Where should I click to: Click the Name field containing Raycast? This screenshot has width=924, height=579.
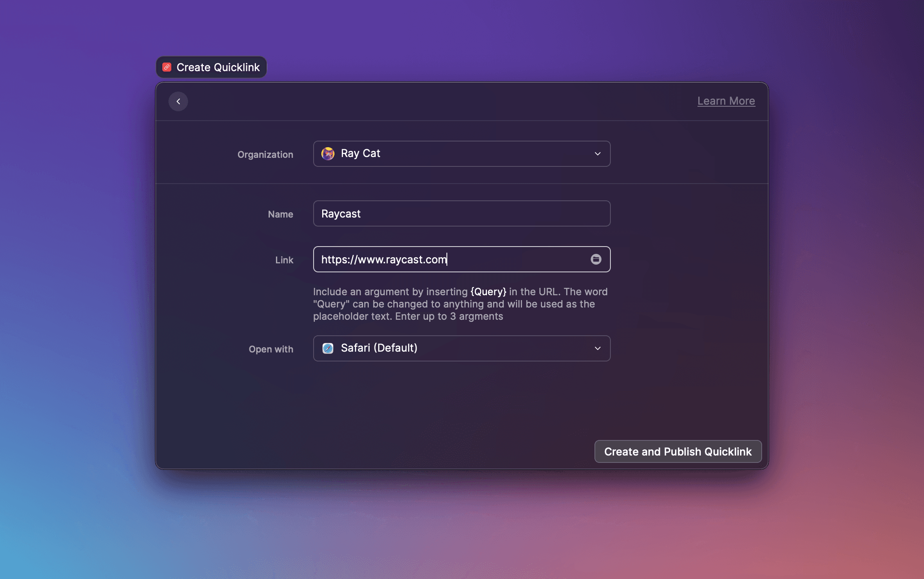click(x=461, y=213)
